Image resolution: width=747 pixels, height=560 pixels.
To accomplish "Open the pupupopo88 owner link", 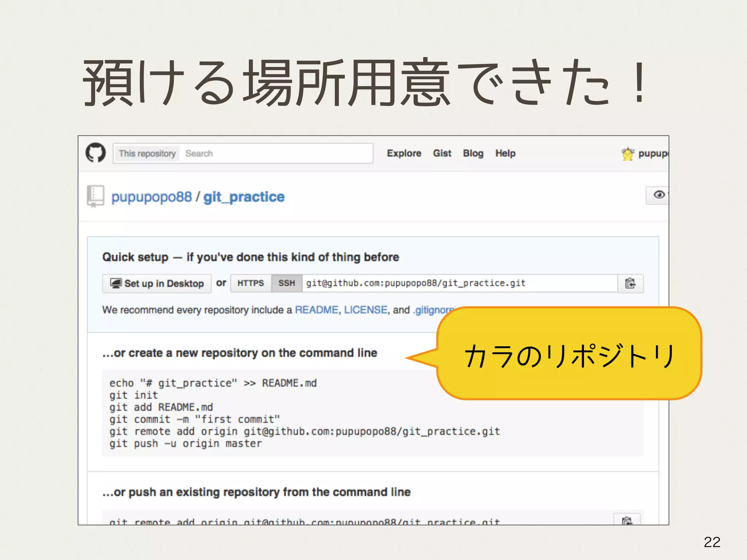I will pos(151,197).
